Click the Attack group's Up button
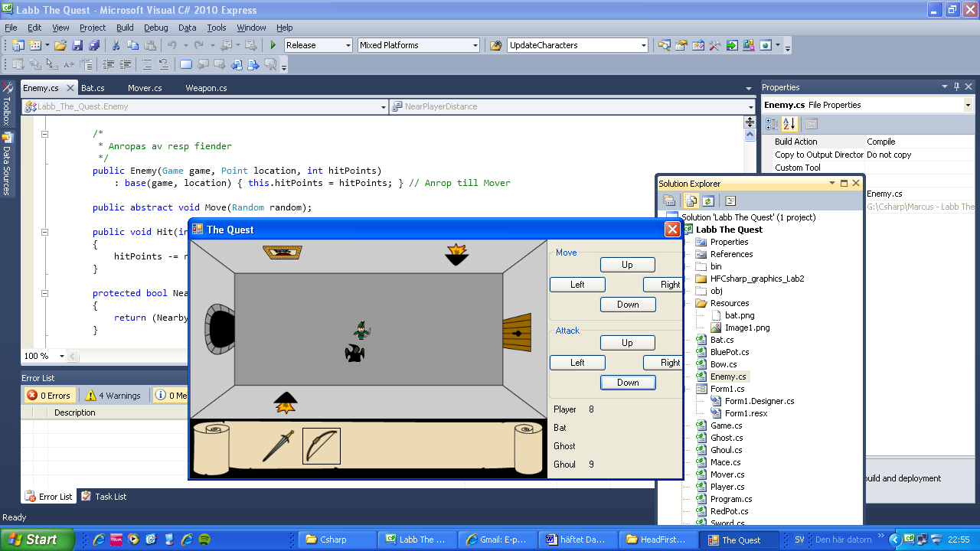Viewport: 980px width, 551px height. point(628,343)
